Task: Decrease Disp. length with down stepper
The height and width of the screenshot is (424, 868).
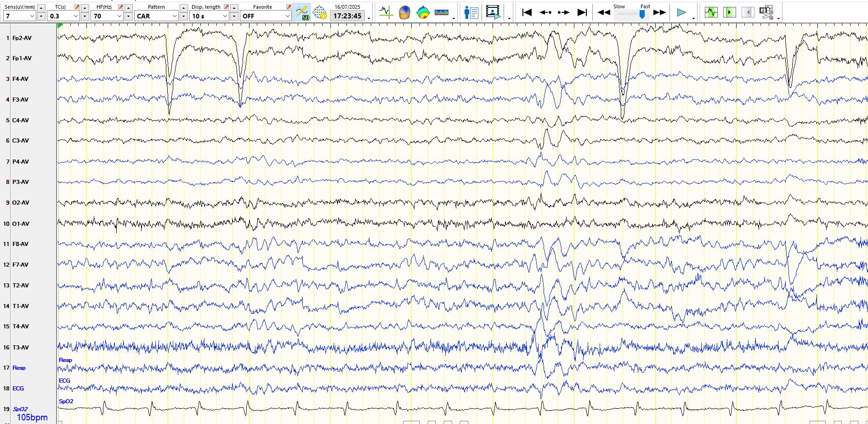Action: 234,16
